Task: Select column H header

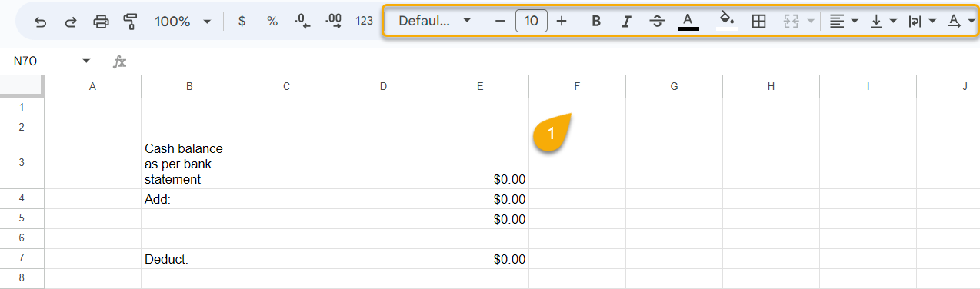Action: (x=772, y=87)
